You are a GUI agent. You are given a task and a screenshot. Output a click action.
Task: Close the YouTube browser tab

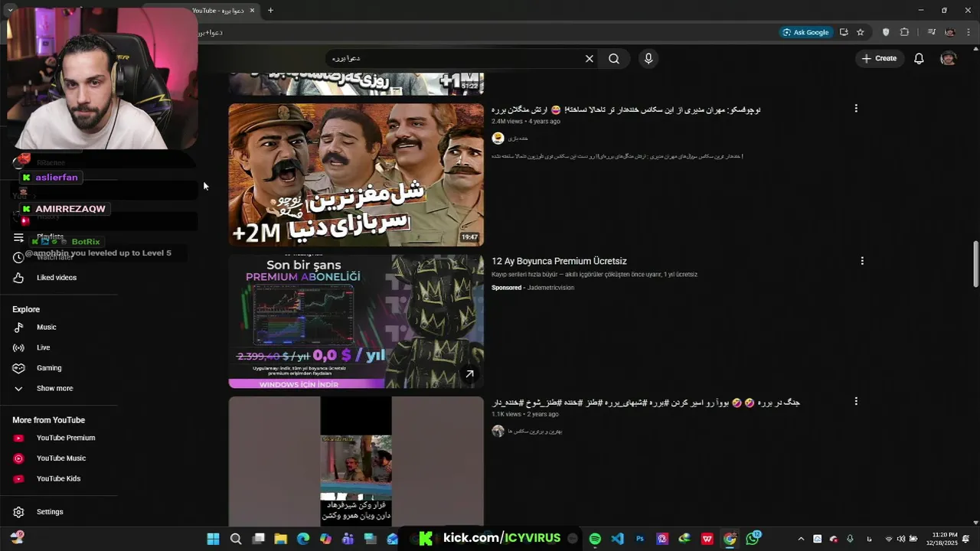[x=253, y=10]
